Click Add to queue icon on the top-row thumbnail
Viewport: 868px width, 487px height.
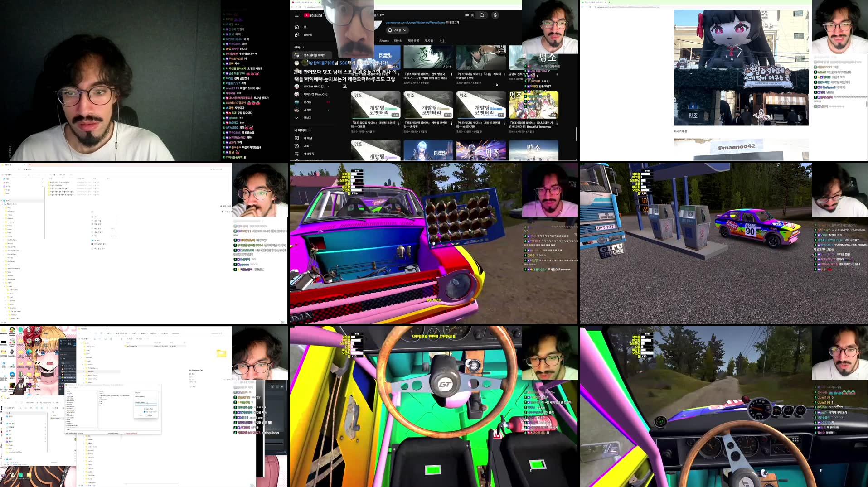502,53
